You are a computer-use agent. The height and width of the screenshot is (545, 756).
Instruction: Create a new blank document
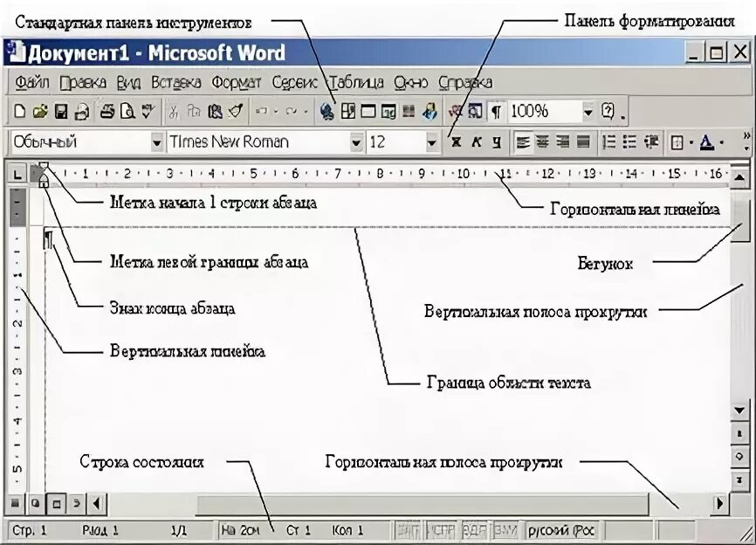coord(19,112)
